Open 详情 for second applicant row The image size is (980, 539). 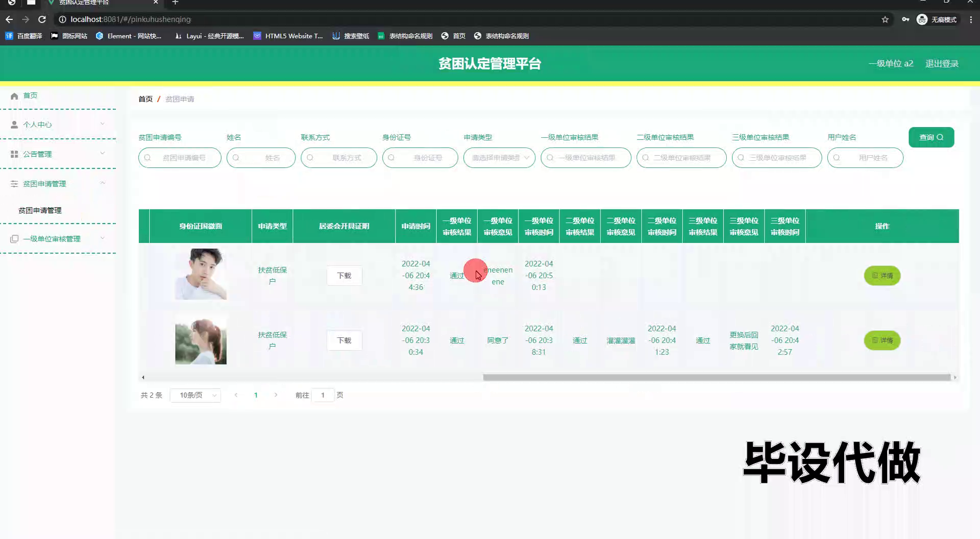[882, 340]
